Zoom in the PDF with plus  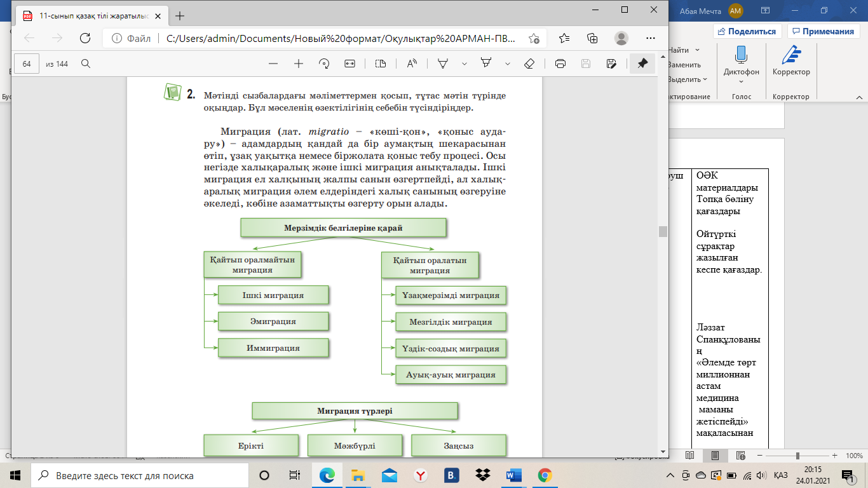click(x=299, y=64)
